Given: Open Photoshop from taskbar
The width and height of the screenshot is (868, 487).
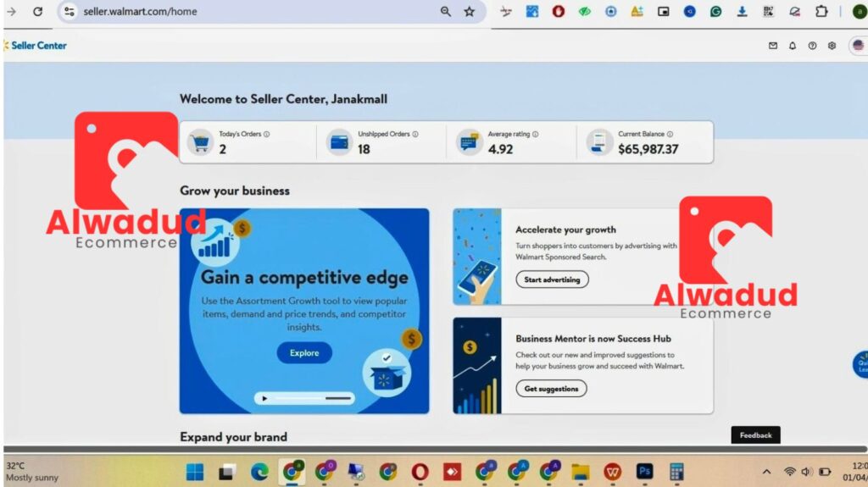Looking at the screenshot, I should tap(644, 472).
